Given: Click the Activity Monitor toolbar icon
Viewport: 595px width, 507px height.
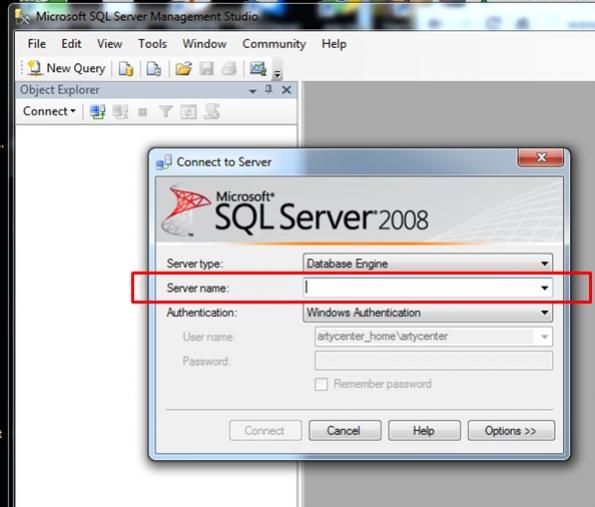Looking at the screenshot, I should coord(258,69).
